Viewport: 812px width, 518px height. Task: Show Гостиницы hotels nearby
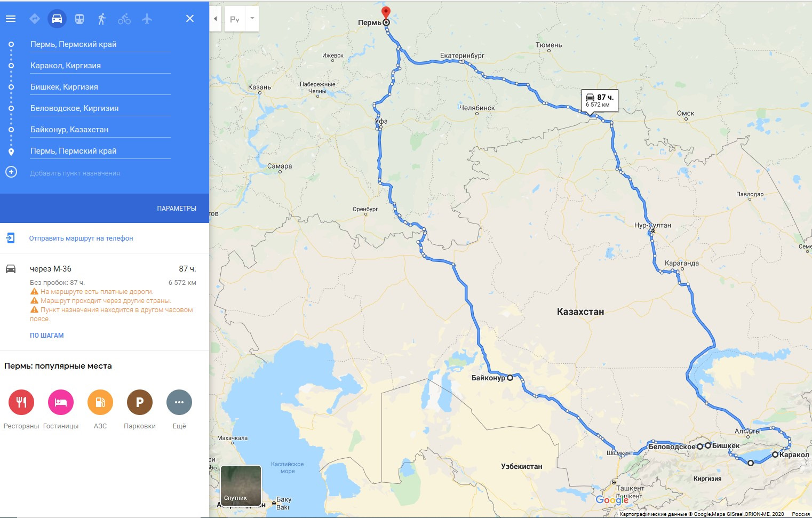61,409
